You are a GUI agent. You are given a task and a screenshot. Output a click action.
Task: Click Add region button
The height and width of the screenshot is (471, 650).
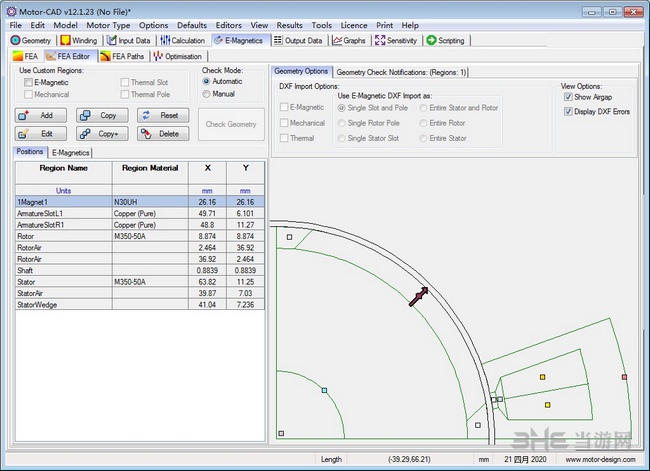point(41,115)
